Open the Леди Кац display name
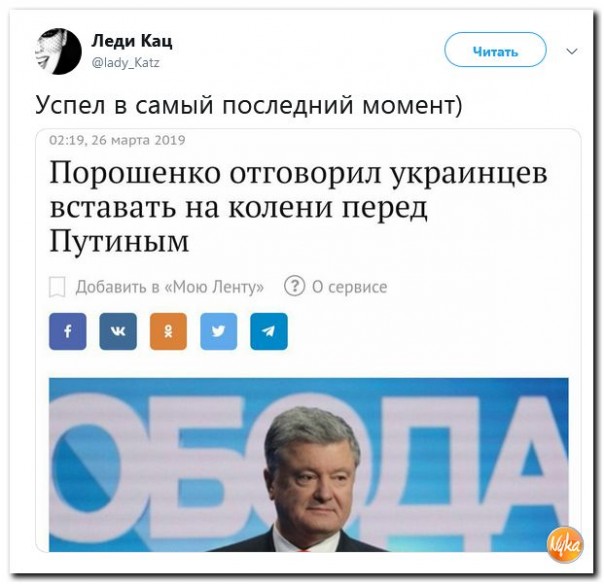The image size is (604, 584). [132, 40]
